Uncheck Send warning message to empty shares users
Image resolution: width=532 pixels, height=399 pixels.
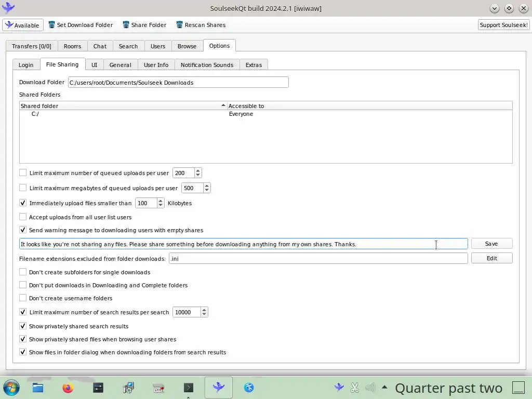point(23,230)
